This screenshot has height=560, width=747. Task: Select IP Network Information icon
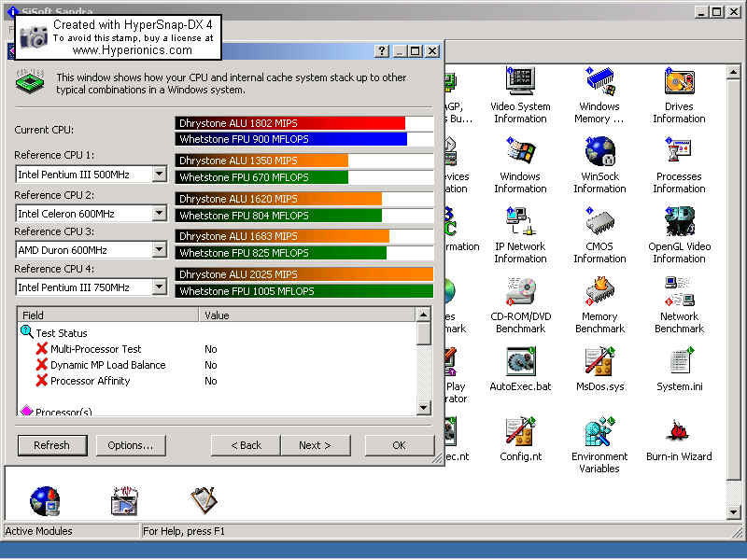click(x=520, y=235)
